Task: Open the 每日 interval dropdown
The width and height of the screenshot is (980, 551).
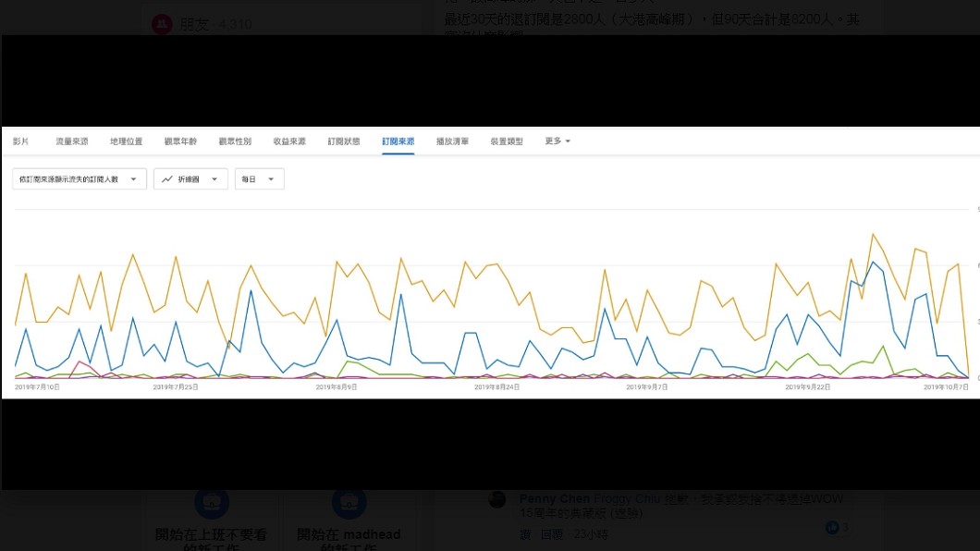Action: (260, 179)
